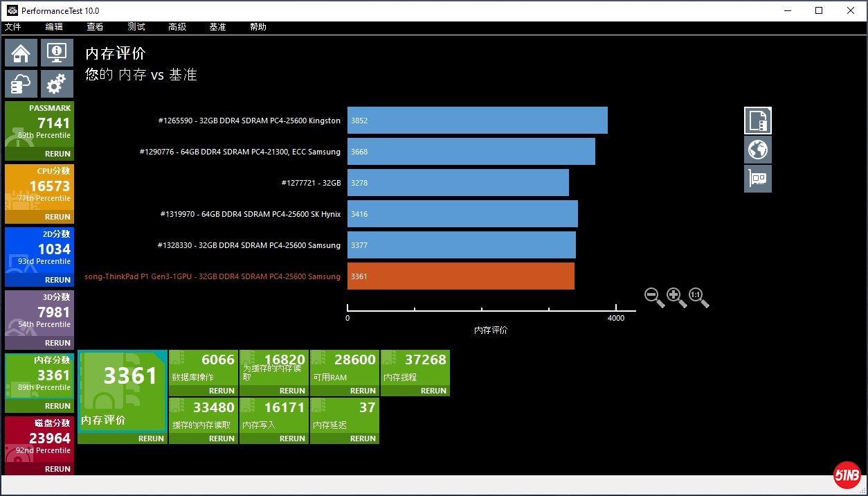Rerun the 为缓存的内存读取 test
868x496 pixels.
[293, 391]
